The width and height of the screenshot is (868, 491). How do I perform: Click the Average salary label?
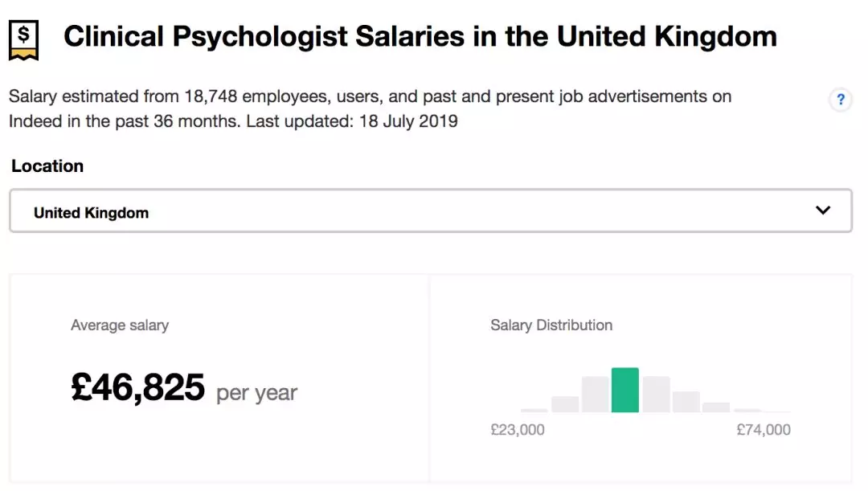pyautogui.click(x=120, y=325)
